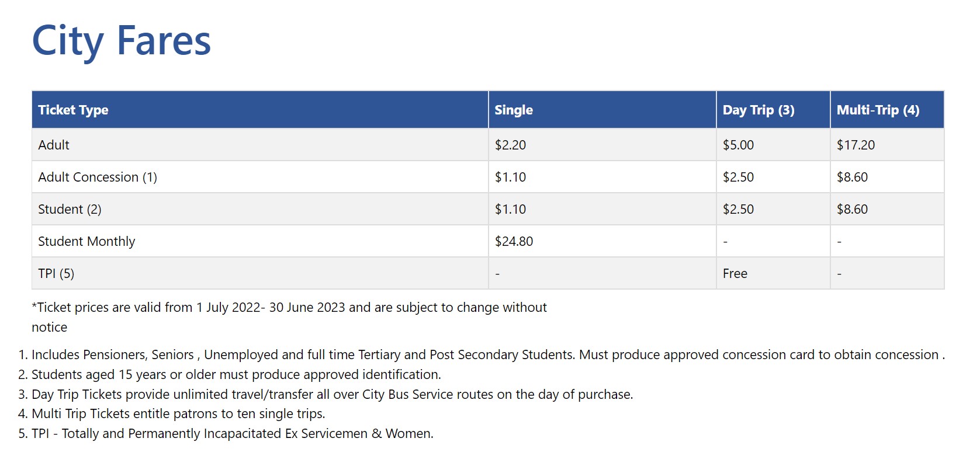Image resolution: width=980 pixels, height=459 pixels.
Task: Click the Day Trip (3) column header
Action: pos(759,110)
